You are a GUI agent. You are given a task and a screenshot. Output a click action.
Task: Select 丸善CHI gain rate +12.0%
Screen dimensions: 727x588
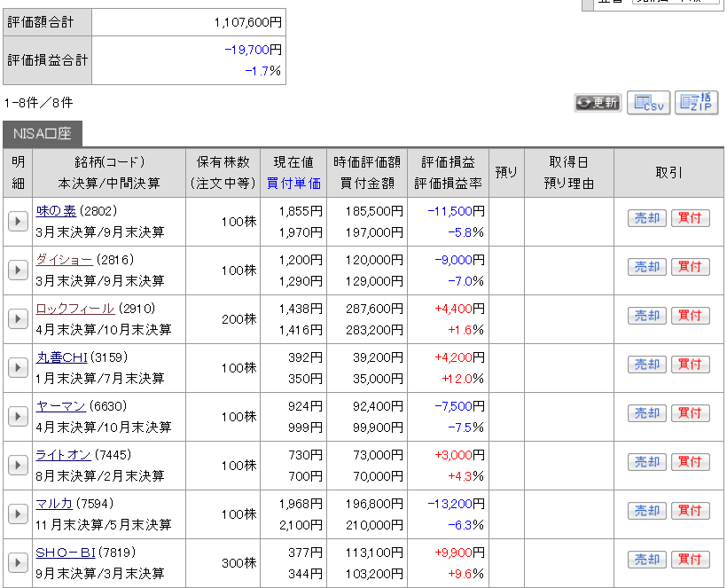[462, 379]
